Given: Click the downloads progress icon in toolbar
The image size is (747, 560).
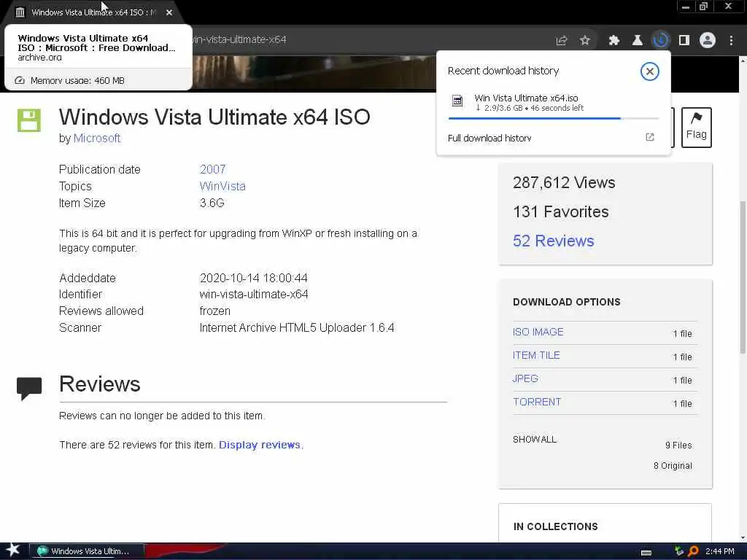Looking at the screenshot, I should (661, 41).
